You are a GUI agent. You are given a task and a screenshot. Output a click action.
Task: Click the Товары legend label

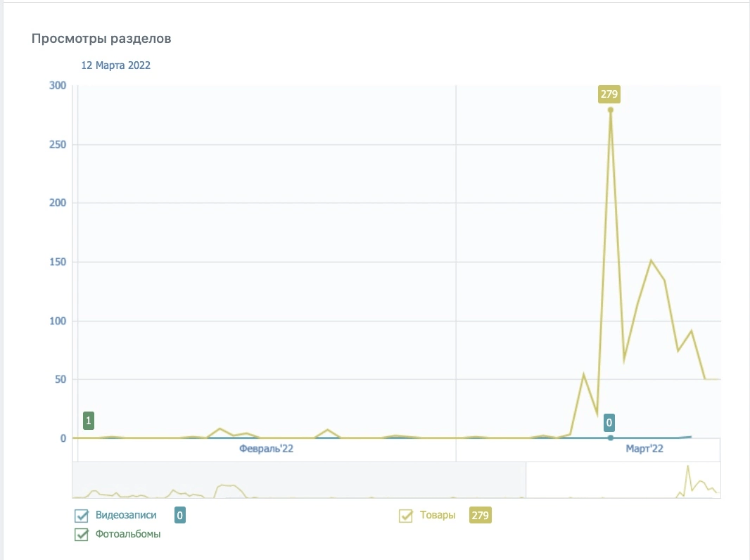[x=438, y=516]
